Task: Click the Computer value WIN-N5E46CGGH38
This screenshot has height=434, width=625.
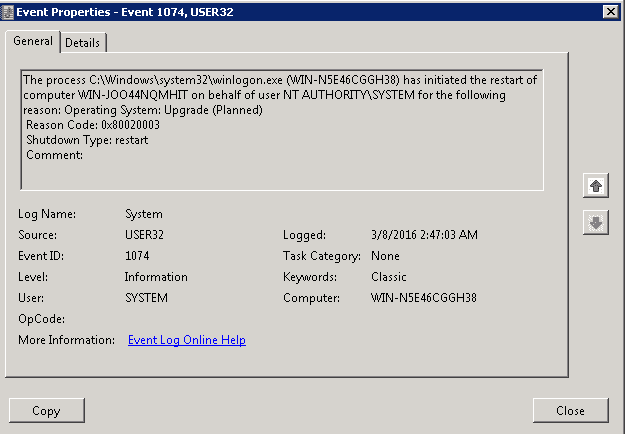Action: [x=424, y=298]
